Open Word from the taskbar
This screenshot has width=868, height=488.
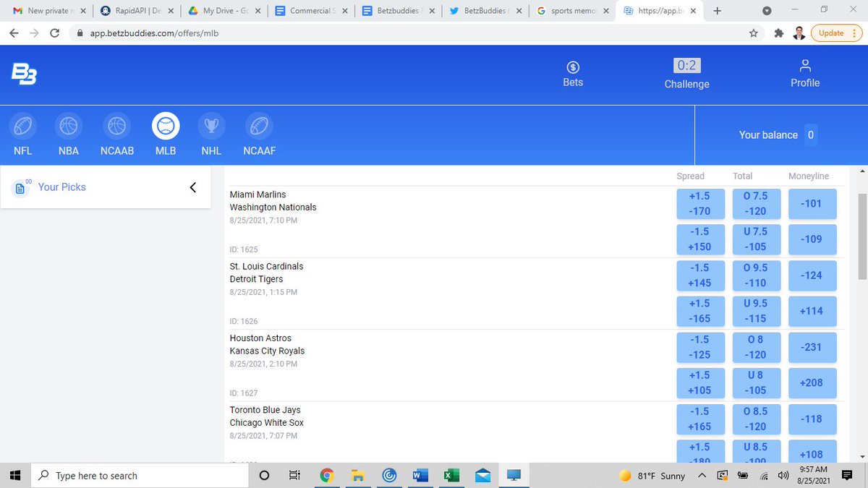[419, 475]
